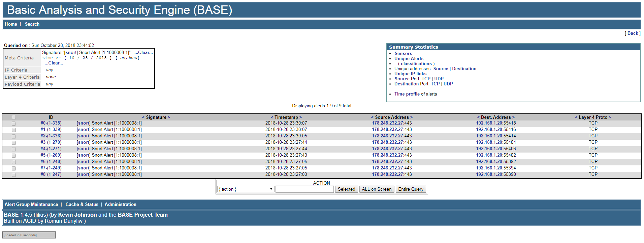Open alert ID #2-(1-336) link
This screenshot has width=644, height=243.
51,136
